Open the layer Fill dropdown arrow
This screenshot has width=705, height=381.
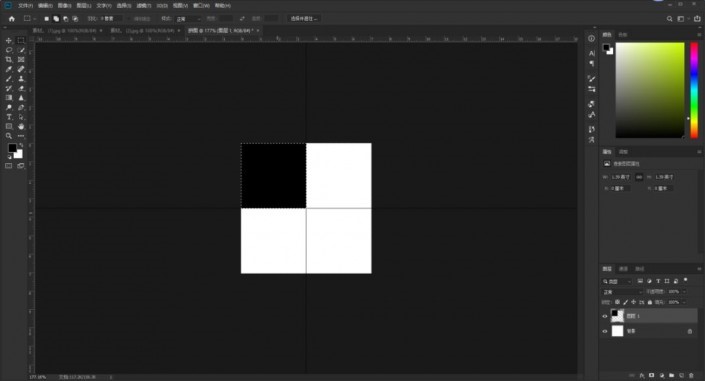coord(685,302)
